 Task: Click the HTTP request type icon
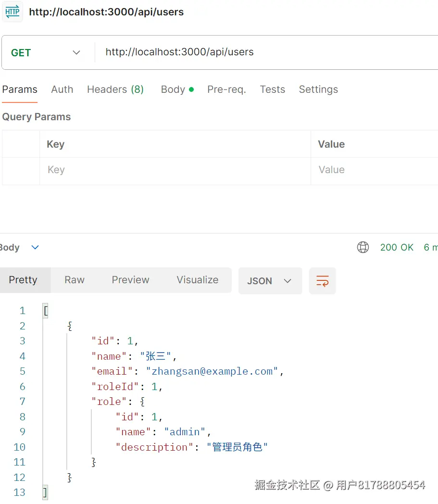(12, 12)
